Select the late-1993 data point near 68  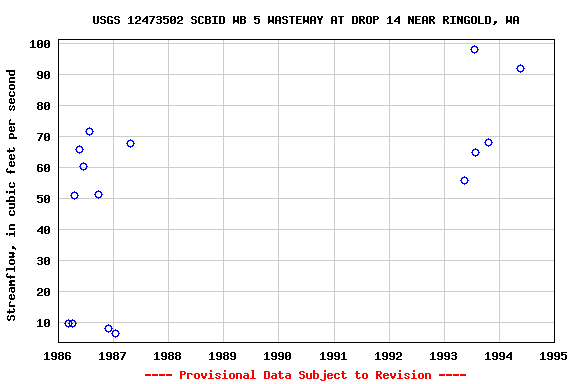coord(488,143)
